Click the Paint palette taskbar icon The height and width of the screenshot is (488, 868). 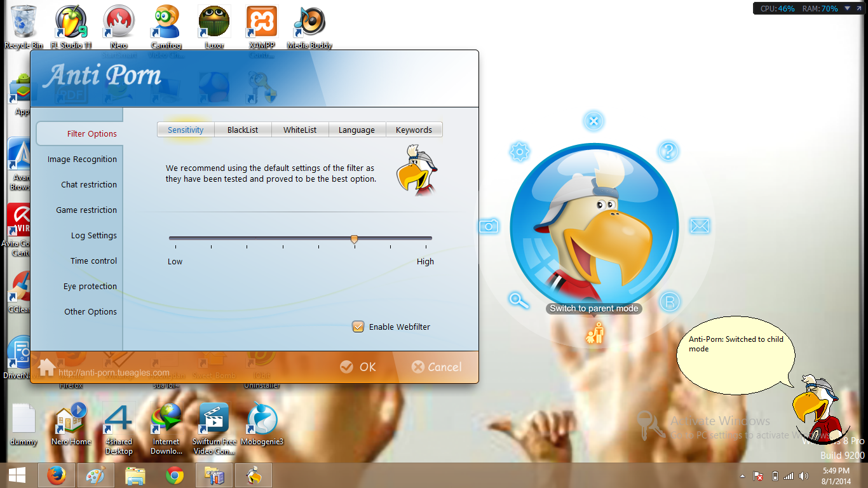point(96,475)
